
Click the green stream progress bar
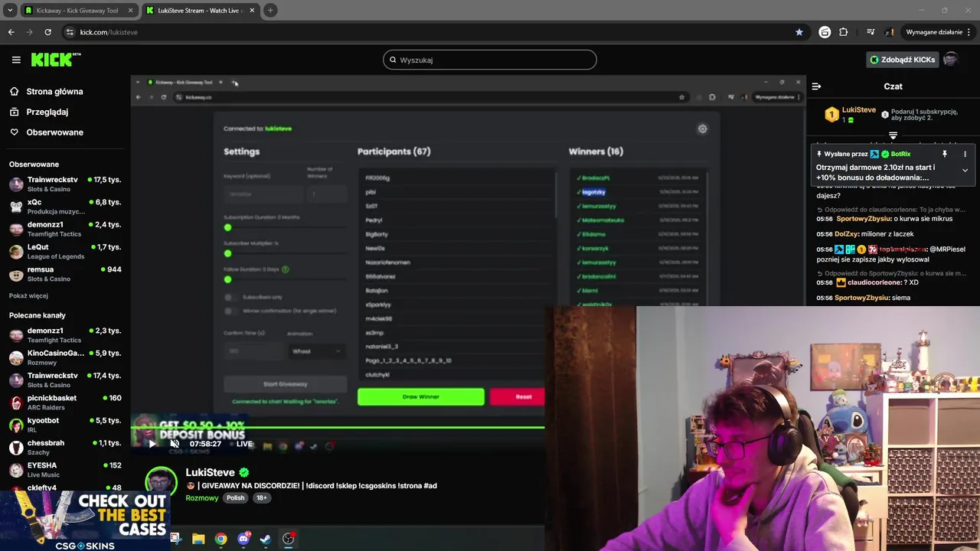[338, 427]
